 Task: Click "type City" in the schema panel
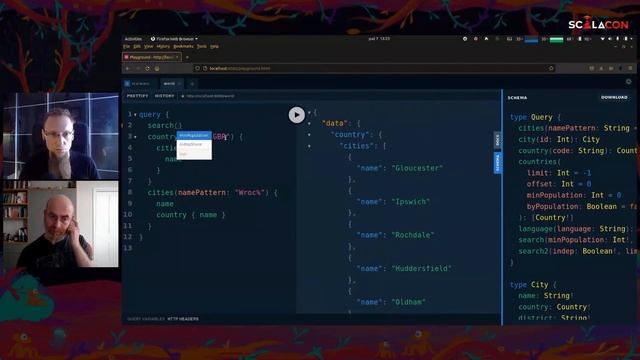click(x=529, y=285)
